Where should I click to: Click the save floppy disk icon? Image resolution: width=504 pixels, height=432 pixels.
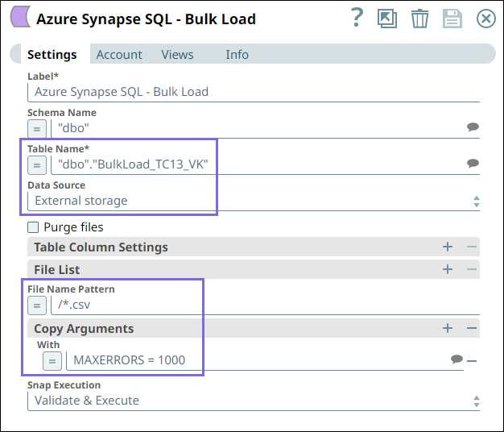point(452,19)
